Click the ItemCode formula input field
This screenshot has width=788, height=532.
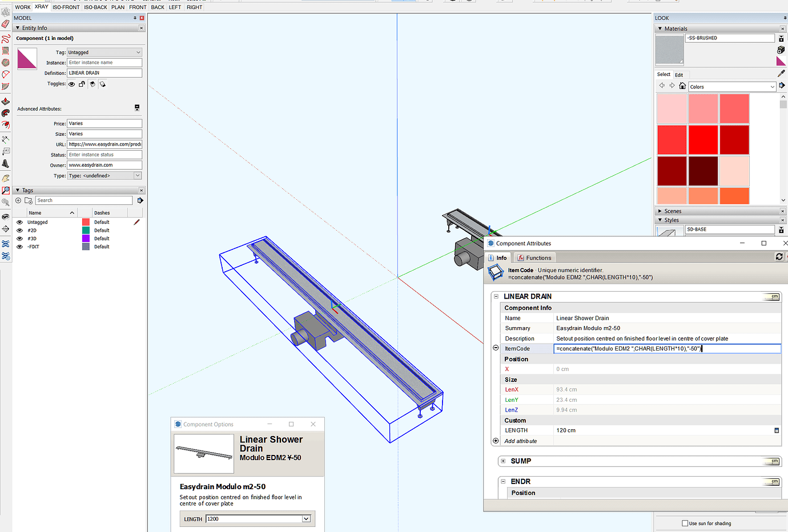coord(666,348)
